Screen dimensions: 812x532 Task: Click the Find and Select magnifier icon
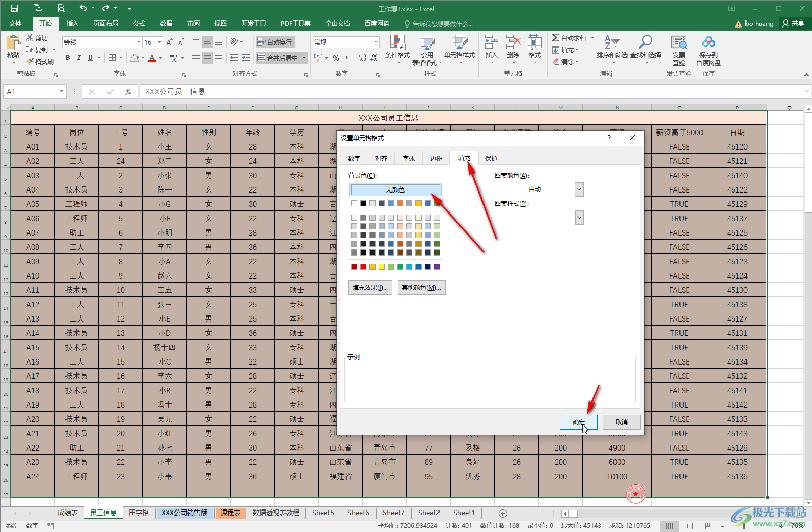coord(645,43)
